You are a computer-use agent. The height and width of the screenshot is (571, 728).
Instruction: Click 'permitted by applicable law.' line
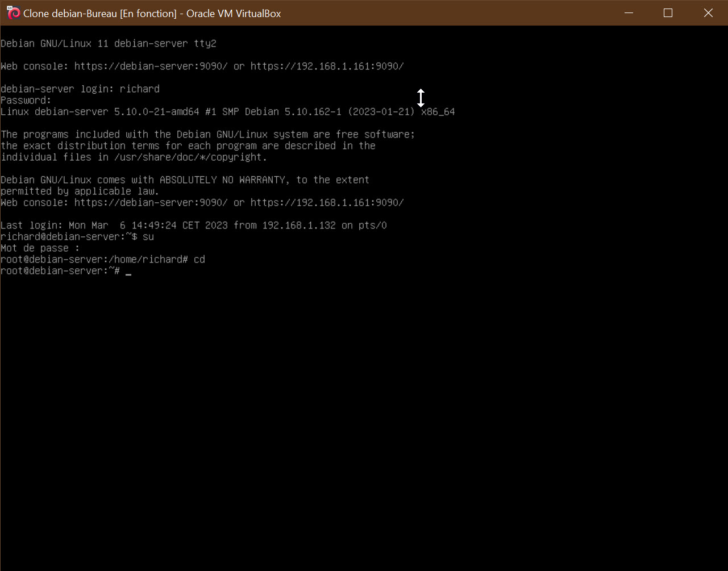click(x=80, y=191)
